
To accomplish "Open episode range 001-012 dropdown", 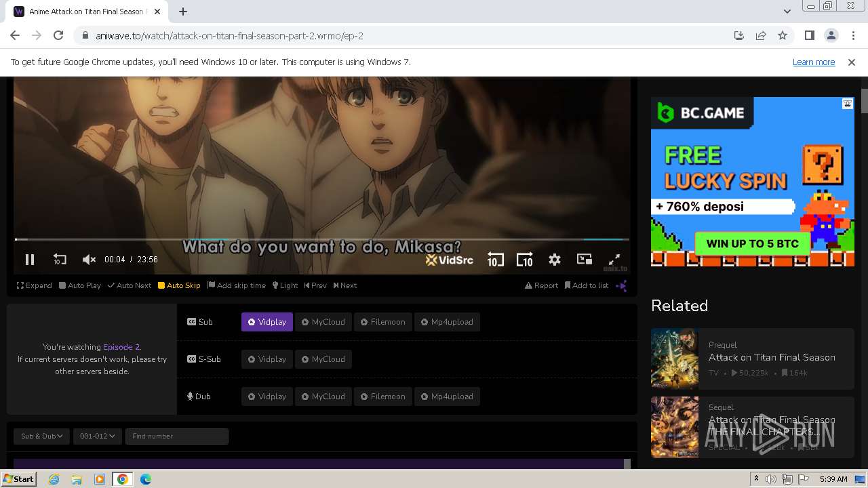I will [x=97, y=436].
